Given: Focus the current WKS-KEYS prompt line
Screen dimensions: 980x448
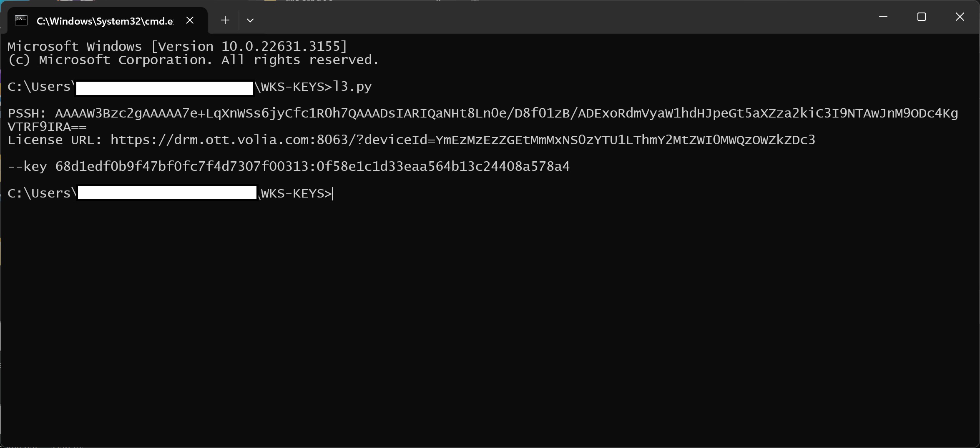Looking at the screenshot, I should pyautogui.click(x=296, y=193).
